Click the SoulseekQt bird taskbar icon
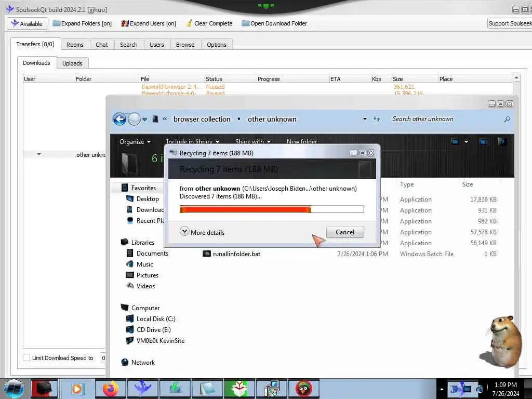The height and width of the screenshot is (399, 532). 143,389
